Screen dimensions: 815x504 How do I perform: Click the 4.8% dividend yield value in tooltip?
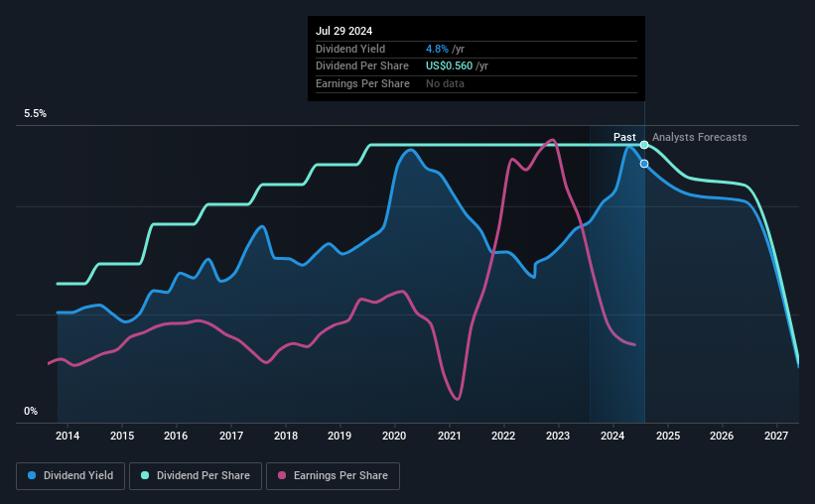(x=437, y=49)
